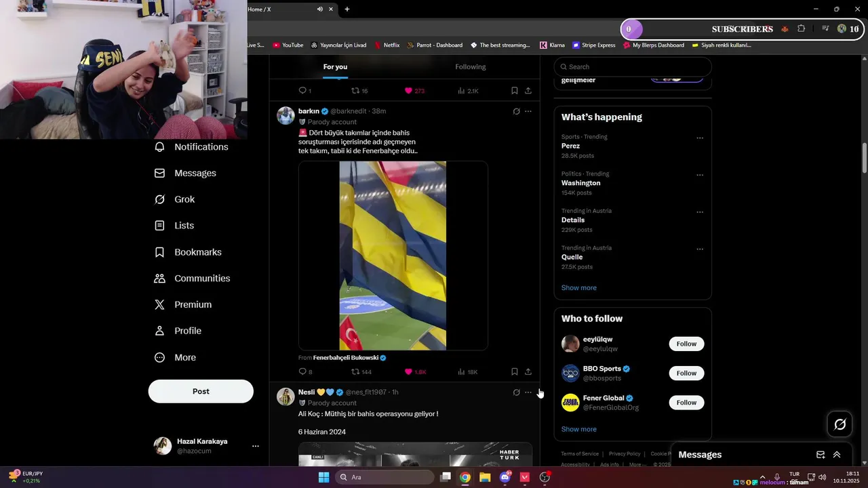Image resolution: width=868 pixels, height=488 pixels.
Task: Go to Profile from the sidebar
Action: click(178, 331)
